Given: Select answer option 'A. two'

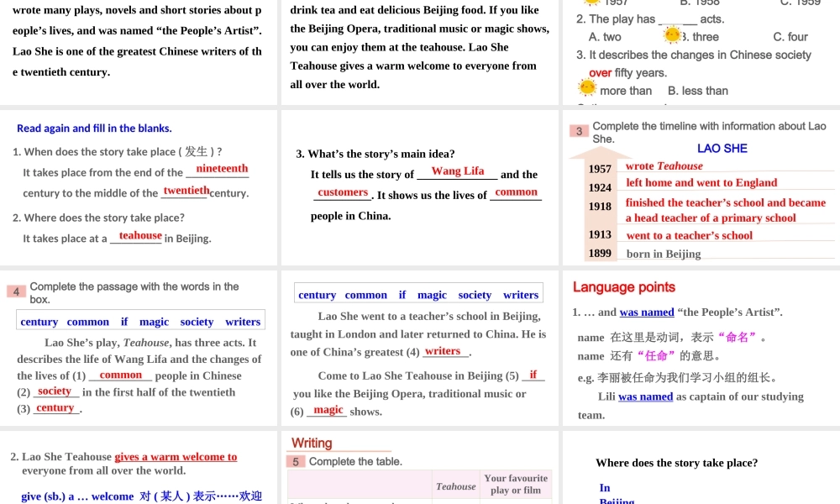Looking at the screenshot, I should click(605, 37).
